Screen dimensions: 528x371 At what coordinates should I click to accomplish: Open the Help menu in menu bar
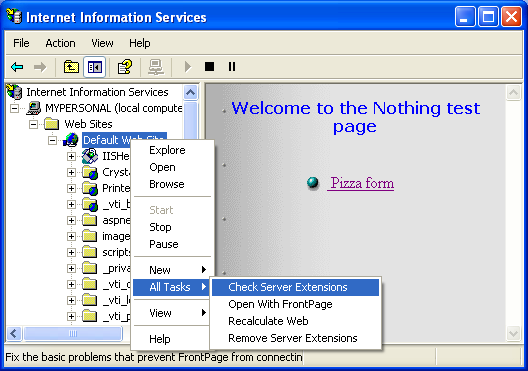coord(140,43)
